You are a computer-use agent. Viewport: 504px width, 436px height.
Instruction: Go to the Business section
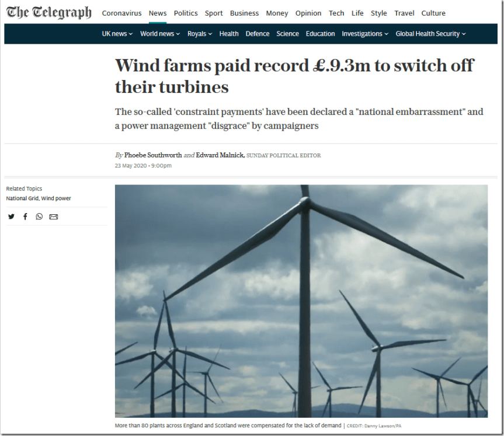click(244, 13)
